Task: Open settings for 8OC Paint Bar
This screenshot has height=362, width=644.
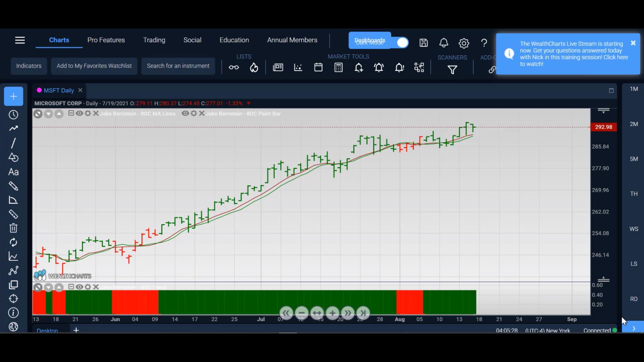Action: pyautogui.click(x=194, y=113)
